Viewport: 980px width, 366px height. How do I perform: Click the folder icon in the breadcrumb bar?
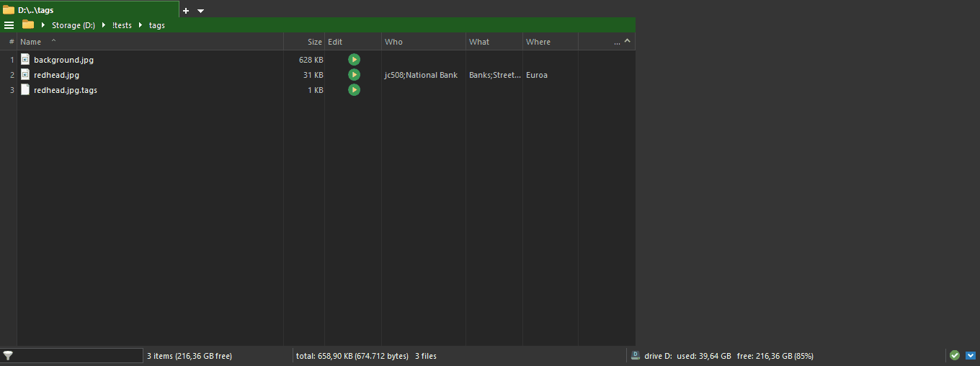point(28,24)
